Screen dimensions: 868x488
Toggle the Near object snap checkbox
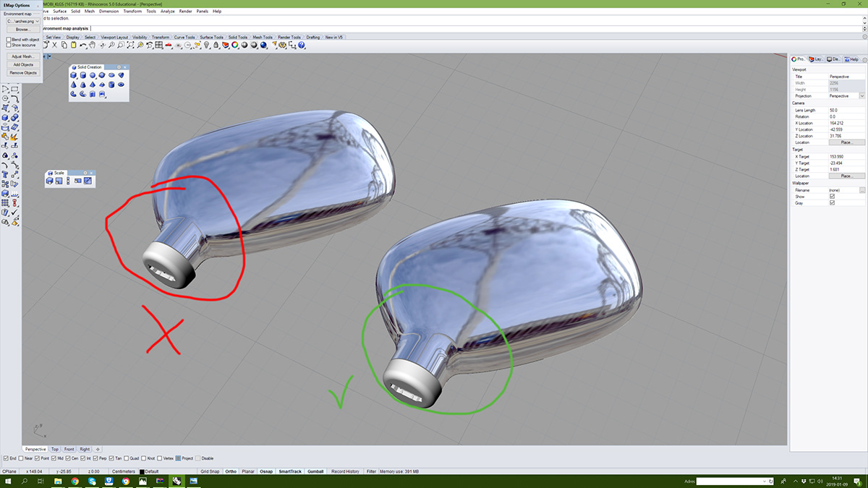click(20, 458)
